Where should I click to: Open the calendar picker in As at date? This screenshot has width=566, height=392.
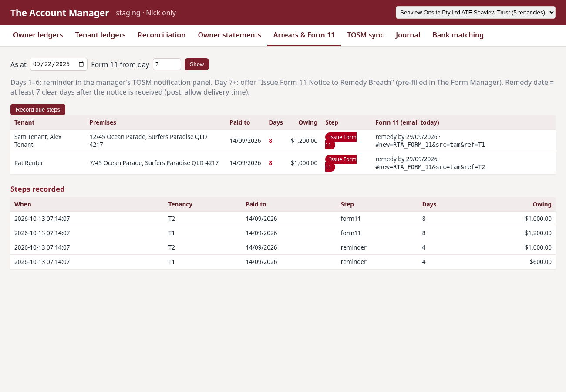click(81, 64)
